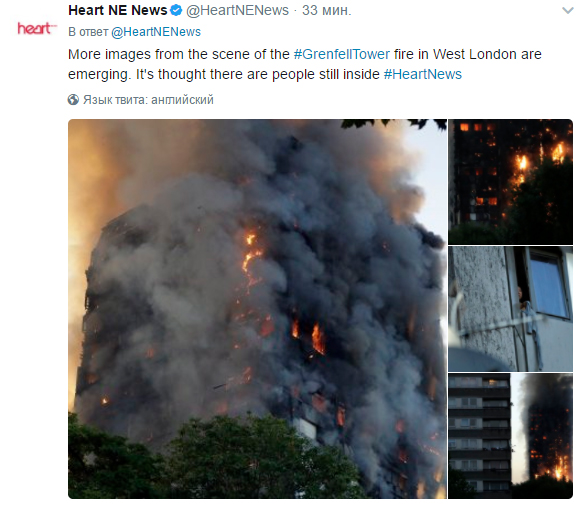
Task: Click the unlit tower block in bottom thumbnail
Action: (479, 435)
